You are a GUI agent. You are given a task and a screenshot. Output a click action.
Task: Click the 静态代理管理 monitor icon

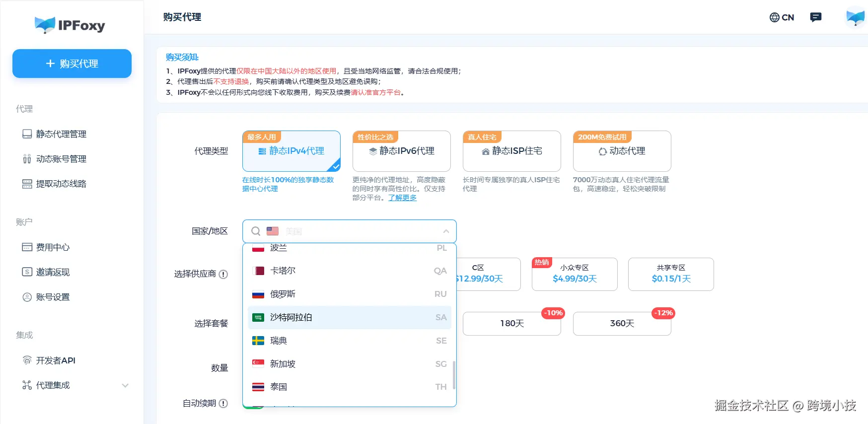pos(27,134)
